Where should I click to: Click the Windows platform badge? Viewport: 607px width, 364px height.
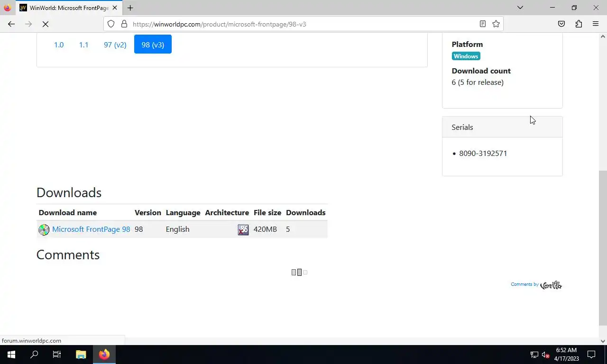pyautogui.click(x=466, y=56)
